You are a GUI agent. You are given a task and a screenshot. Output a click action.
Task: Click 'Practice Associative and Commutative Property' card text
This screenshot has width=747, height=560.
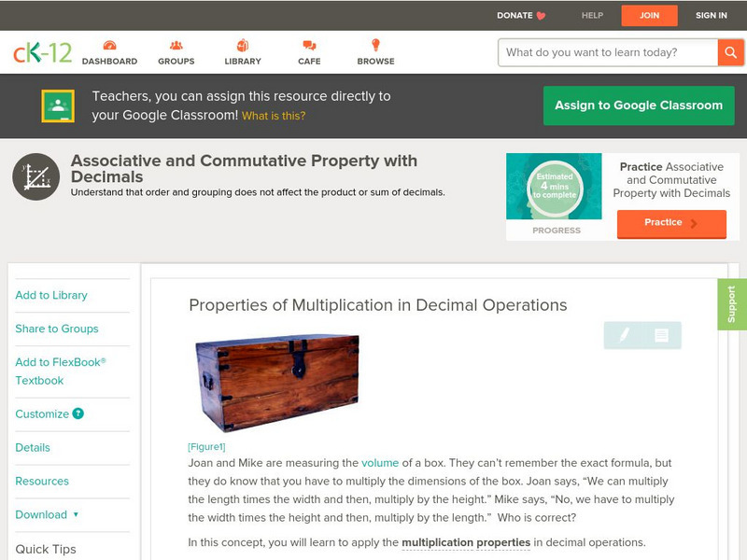[x=671, y=180]
